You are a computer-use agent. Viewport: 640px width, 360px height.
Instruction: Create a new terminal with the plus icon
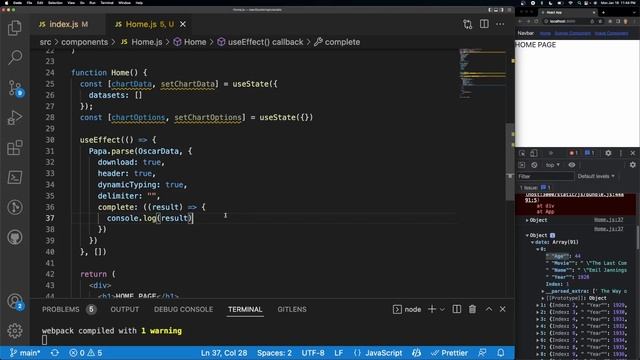(x=432, y=309)
